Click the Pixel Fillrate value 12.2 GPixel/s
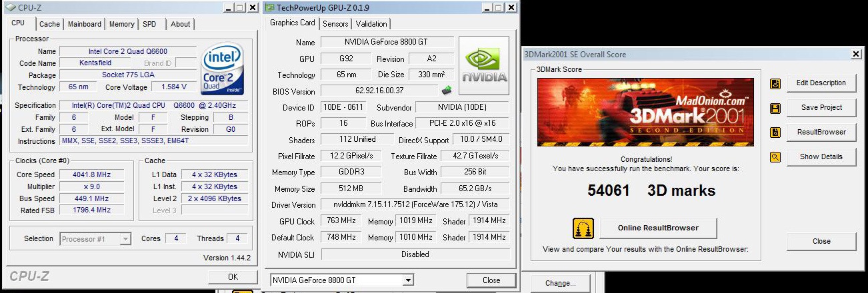868x293 pixels. (x=353, y=156)
